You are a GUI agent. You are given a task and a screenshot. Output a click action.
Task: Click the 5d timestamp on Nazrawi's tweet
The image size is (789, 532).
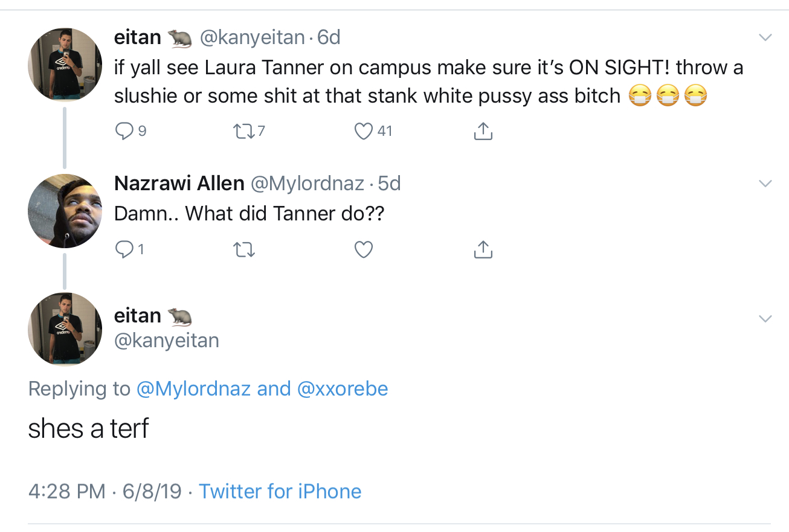pyautogui.click(x=389, y=183)
